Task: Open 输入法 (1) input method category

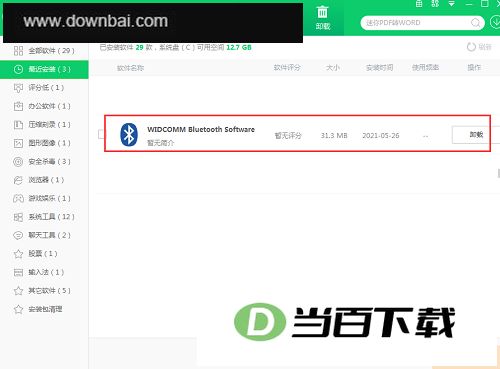Action: tap(44, 272)
